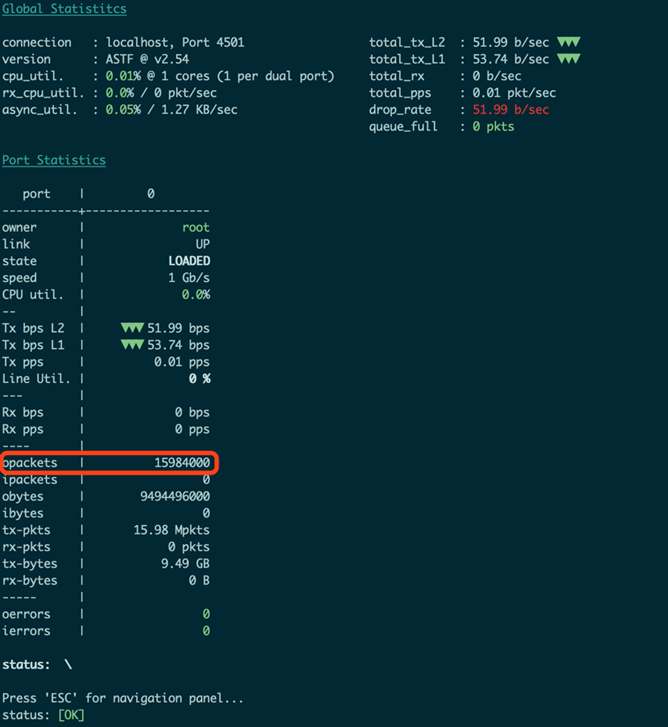Click the 'ipackets' row label
The width and height of the screenshot is (668, 727).
[x=30, y=480]
